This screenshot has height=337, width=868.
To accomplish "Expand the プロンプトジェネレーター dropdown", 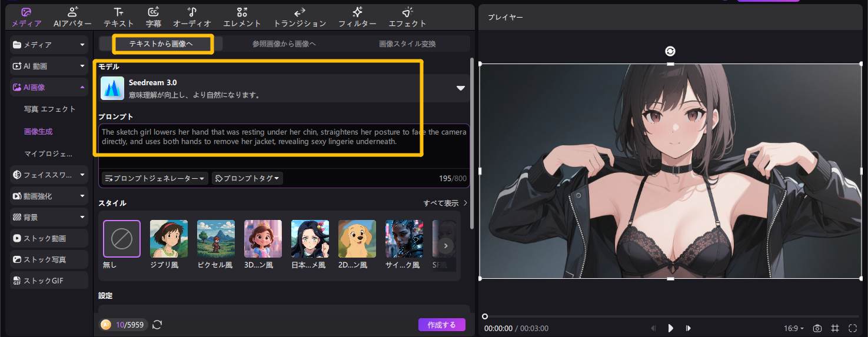I will pyautogui.click(x=155, y=178).
